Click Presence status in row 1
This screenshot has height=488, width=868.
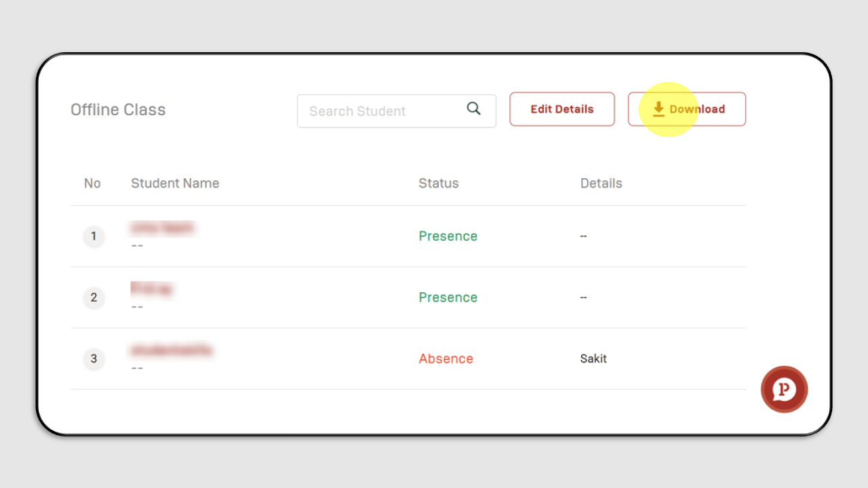pyautogui.click(x=448, y=237)
